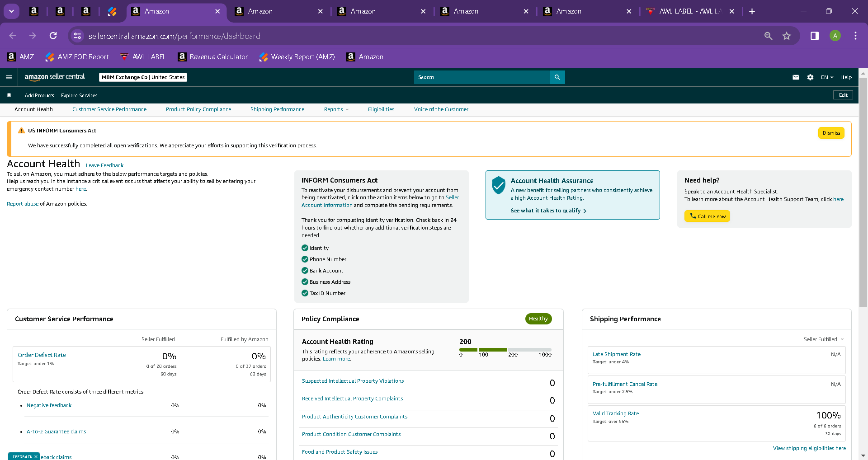Viewport: 868px width, 460px height.
Task: Go back using the browser back arrow
Action: 13,36
